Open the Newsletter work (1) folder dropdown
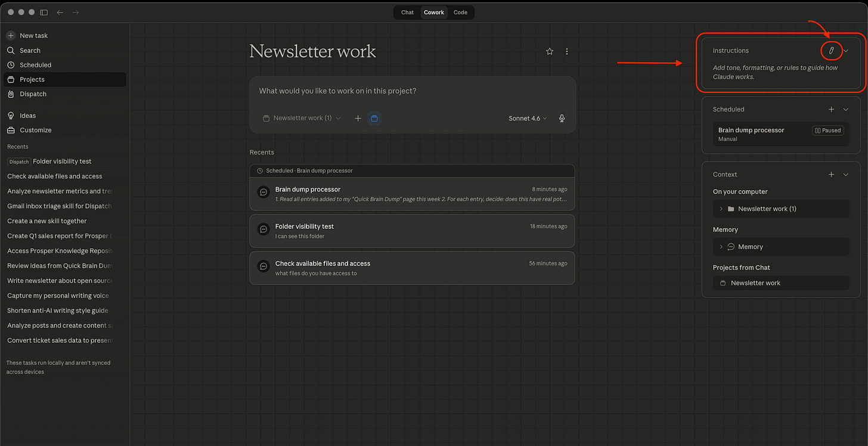 pos(302,118)
